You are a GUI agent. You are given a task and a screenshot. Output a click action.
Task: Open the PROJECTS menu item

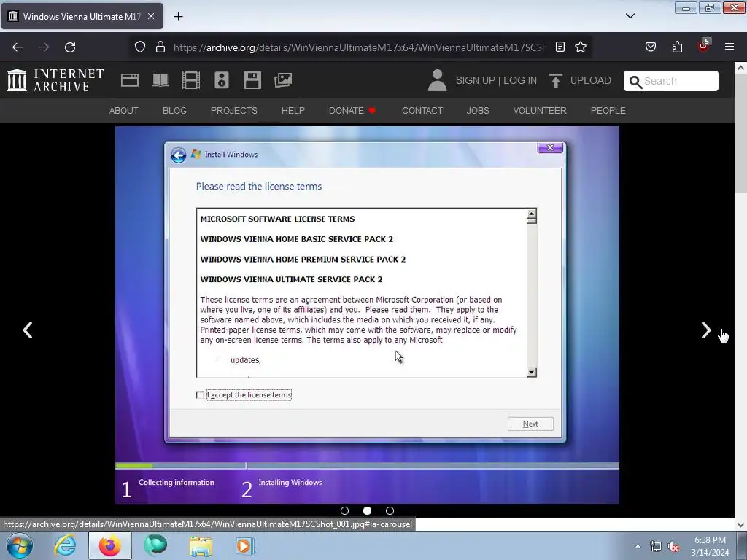(234, 111)
